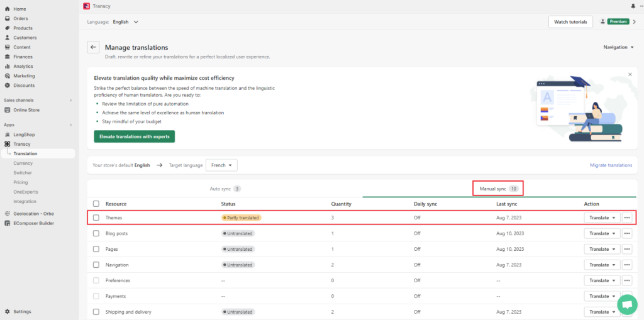
Task: Open more actions for Navigation row
Action: [627, 265]
